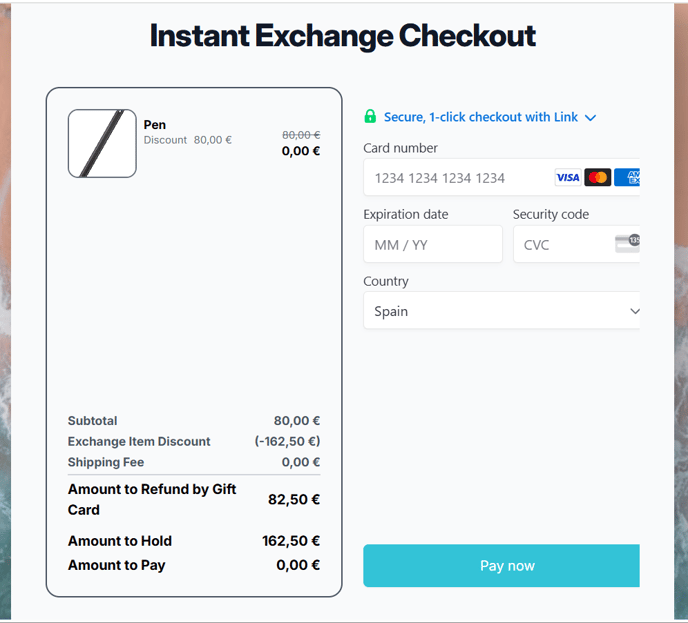This screenshot has height=623, width=688.
Task: Click the Country dropdown arrow
Action: (634, 311)
